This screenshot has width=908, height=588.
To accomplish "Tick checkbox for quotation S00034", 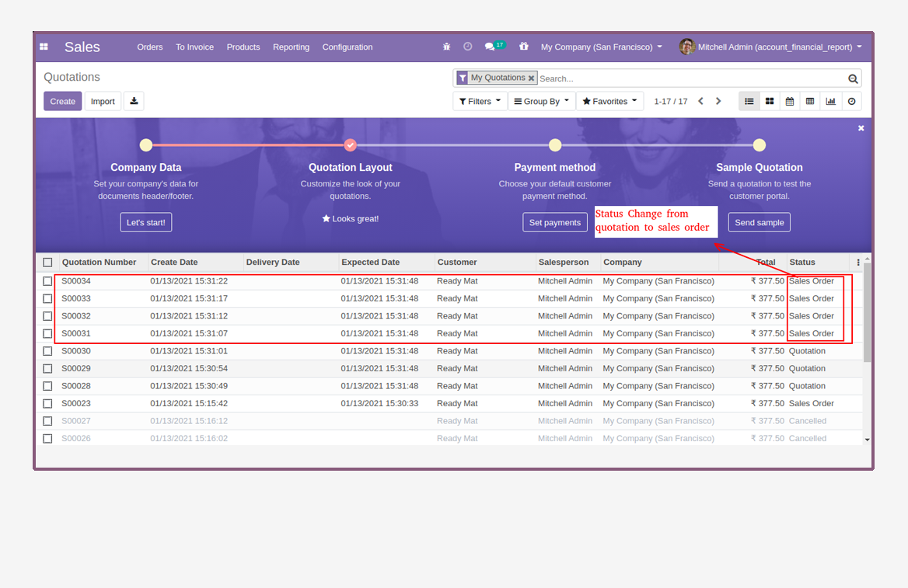I will click(x=47, y=281).
